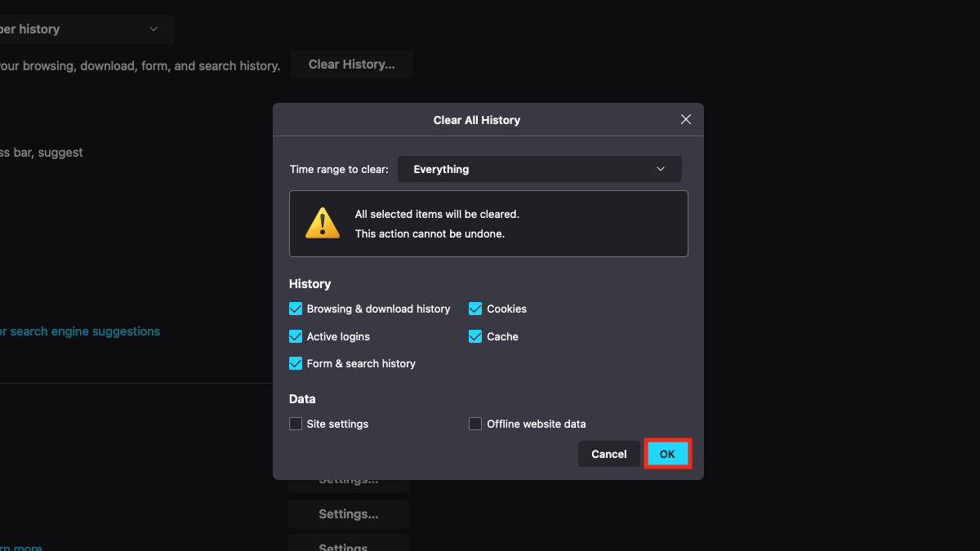The width and height of the screenshot is (980, 551).
Task: Enable the Site settings checkbox
Action: click(296, 424)
